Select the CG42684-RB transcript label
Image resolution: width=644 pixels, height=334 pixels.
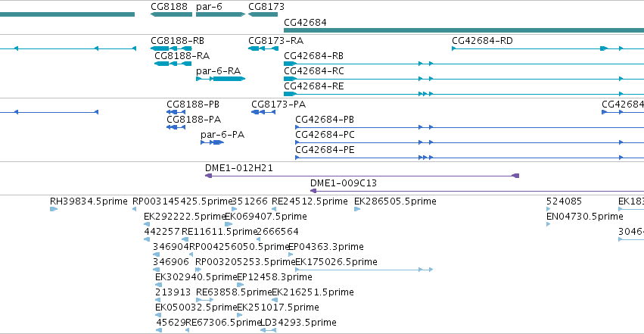pos(314,56)
